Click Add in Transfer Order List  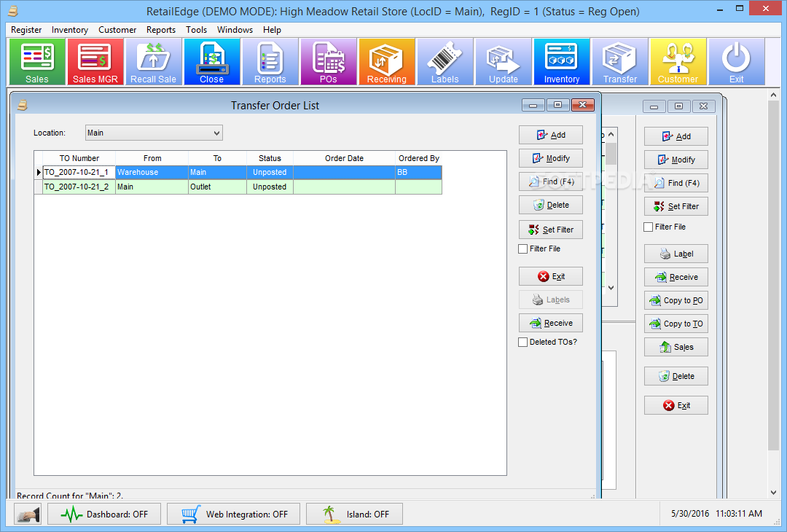coord(551,135)
